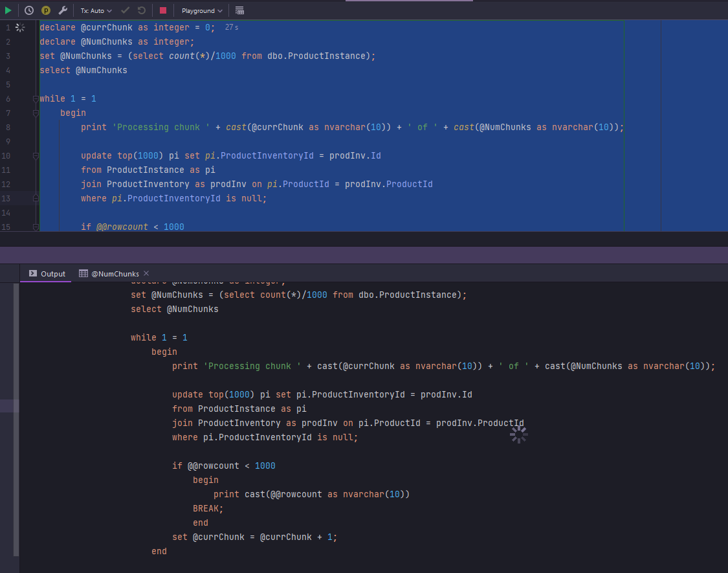Collapse the if block fold marker line 15
The image size is (728, 573).
(36, 227)
